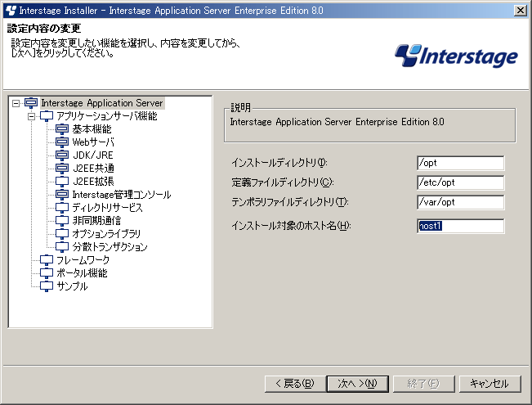Go back with the 戻る(B) button
Viewport: 532px width, 405px height.
[295, 384]
